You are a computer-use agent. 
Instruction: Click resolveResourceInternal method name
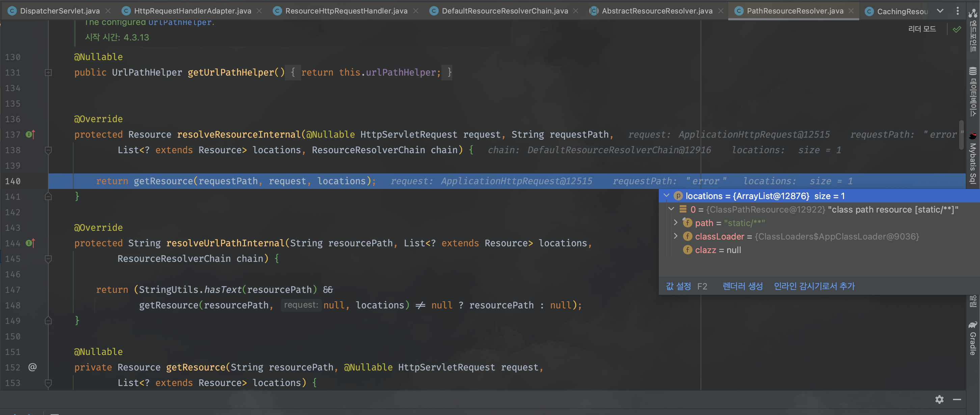[239, 134]
